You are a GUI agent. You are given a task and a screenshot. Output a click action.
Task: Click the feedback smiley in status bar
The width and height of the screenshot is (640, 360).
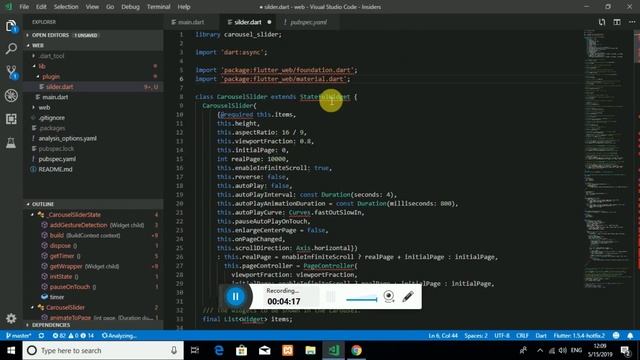(x=616, y=336)
